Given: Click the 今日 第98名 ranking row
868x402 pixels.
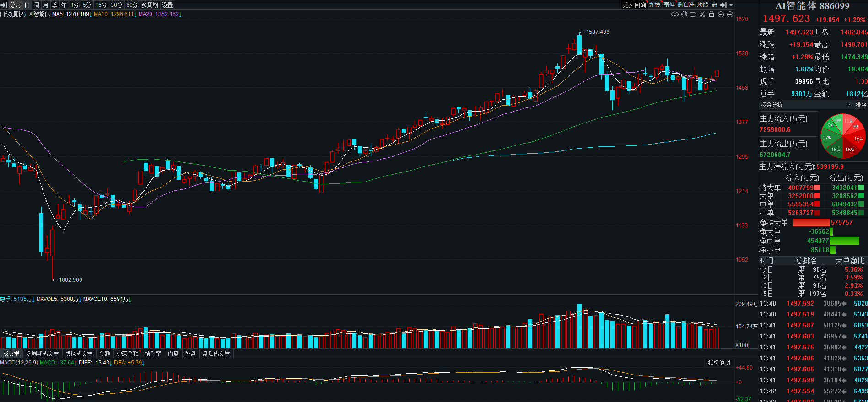Looking at the screenshot, I should (x=813, y=270).
